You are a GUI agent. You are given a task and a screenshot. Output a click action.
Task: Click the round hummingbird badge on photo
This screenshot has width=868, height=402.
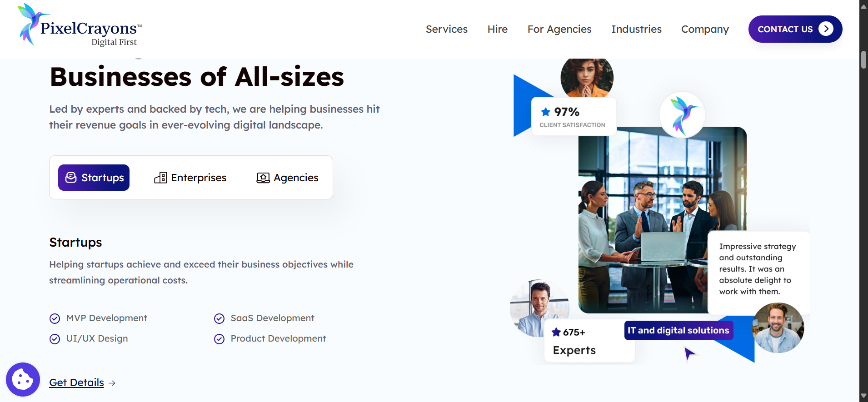click(682, 115)
